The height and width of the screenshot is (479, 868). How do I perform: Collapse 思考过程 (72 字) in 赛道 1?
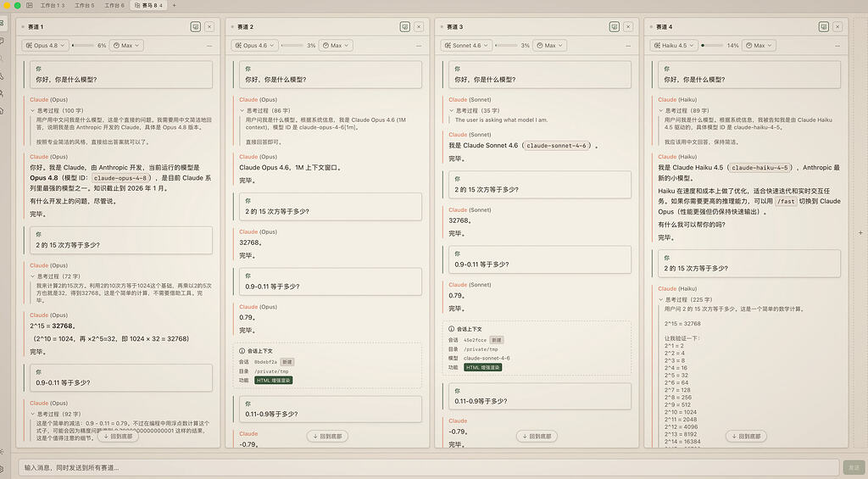(x=55, y=276)
